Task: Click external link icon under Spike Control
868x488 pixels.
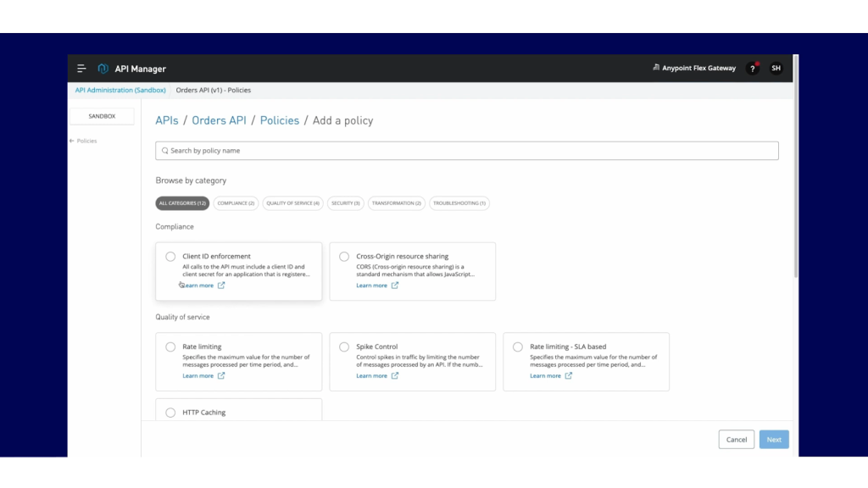Action: coord(395,376)
